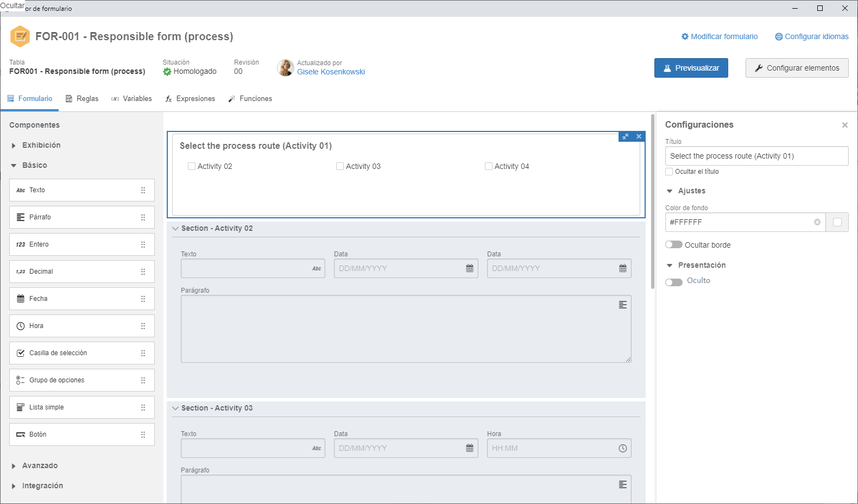Click the calendar icon in second Data field of Activity 02
This screenshot has height=504, width=858.
[623, 268]
